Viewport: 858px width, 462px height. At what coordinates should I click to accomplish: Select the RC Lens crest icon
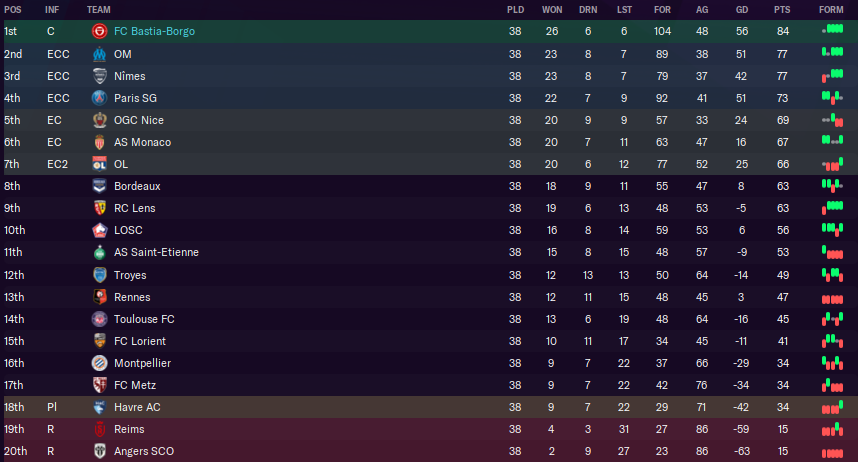(99, 208)
